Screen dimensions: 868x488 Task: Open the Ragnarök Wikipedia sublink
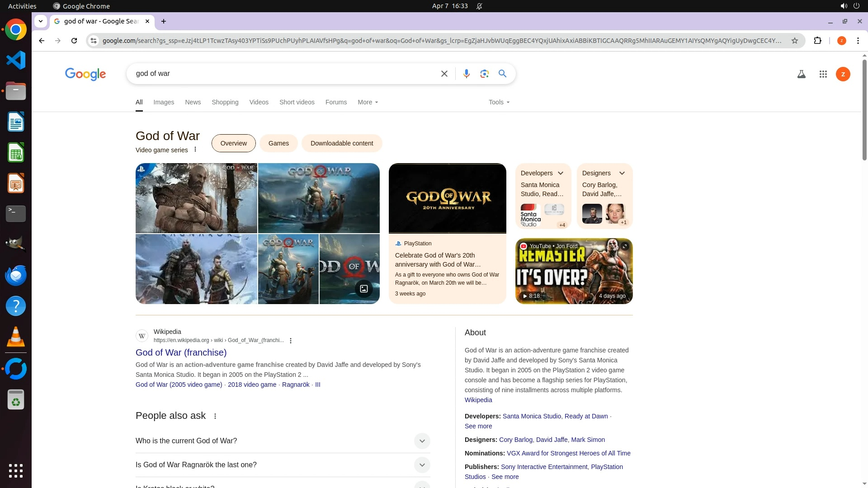(x=296, y=385)
